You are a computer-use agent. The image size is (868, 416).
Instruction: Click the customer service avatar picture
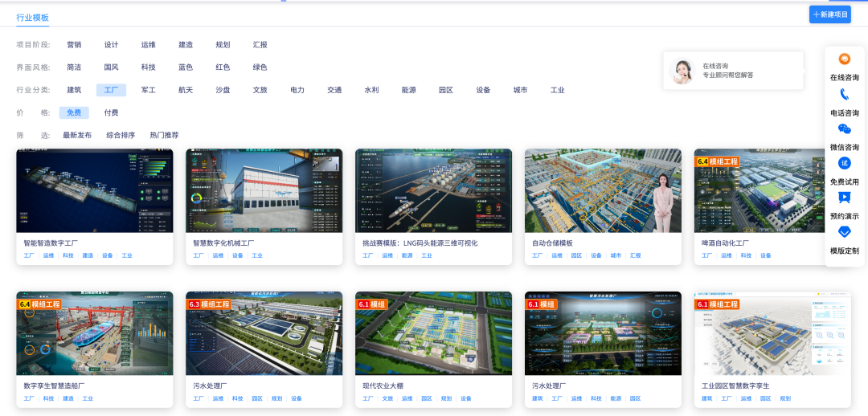click(683, 71)
